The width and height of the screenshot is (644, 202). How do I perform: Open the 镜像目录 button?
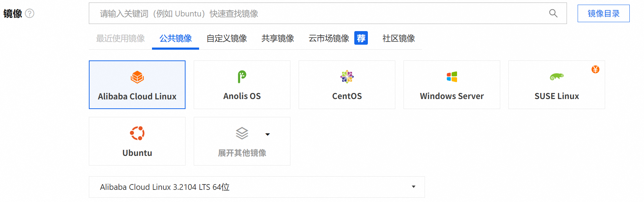pos(603,14)
